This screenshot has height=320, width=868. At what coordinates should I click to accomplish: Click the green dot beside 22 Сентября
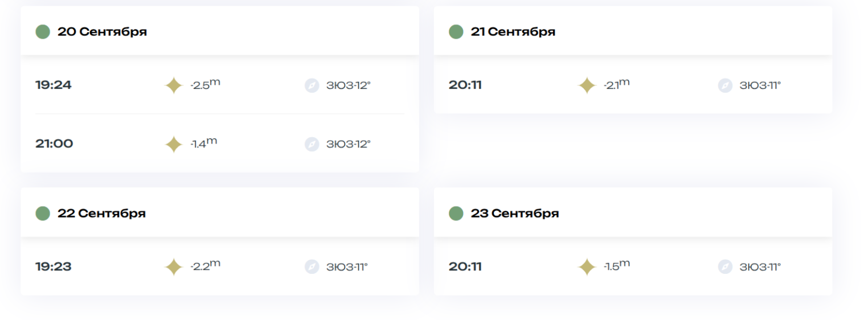coord(43,214)
